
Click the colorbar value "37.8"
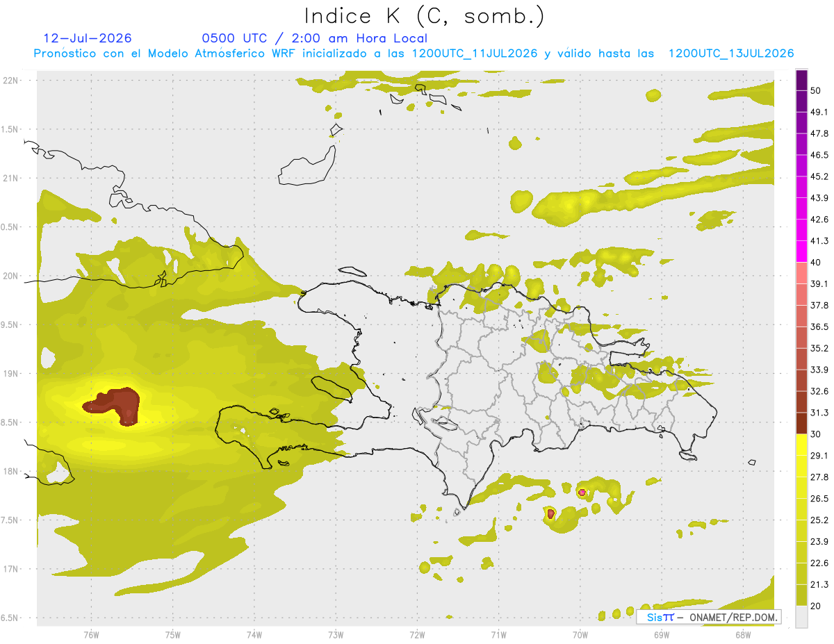click(819, 306)
